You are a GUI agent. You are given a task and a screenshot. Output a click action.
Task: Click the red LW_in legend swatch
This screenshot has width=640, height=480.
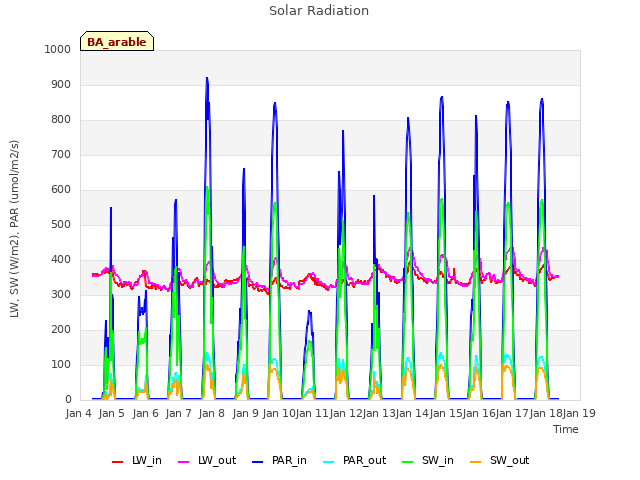click(118, 462)
